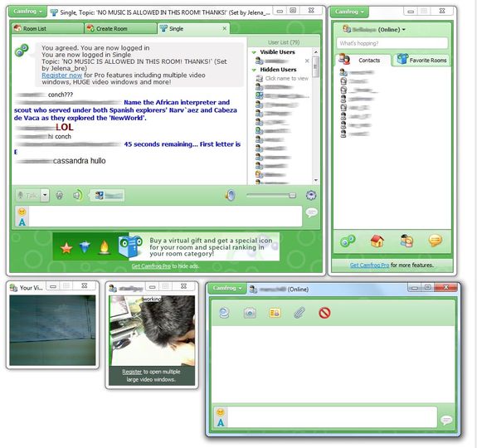The image size is (477, 448).
Task: Open the Talk button dropdown arrow
Action: click(45, 195)
